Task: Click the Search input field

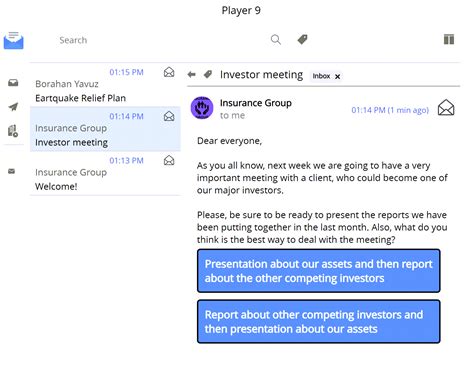Action: [x=160, y=40]
